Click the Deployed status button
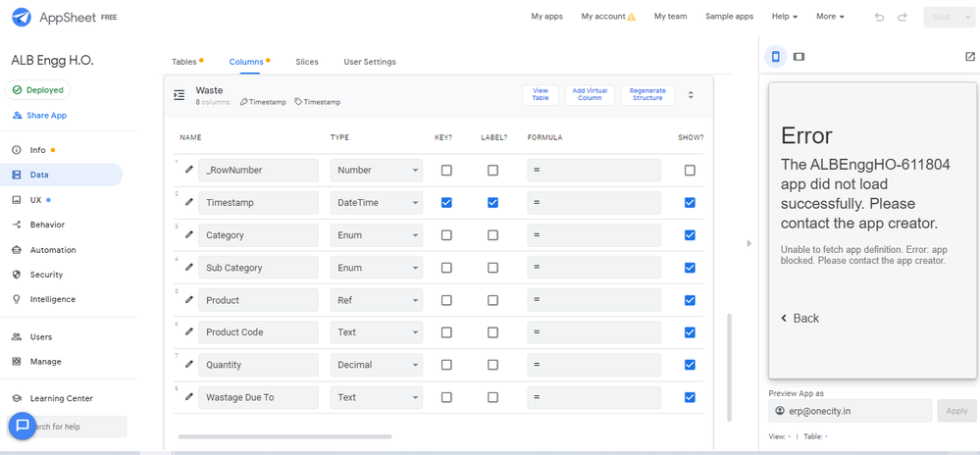Viewport: 980px width, 455px height. coord(37,90)
